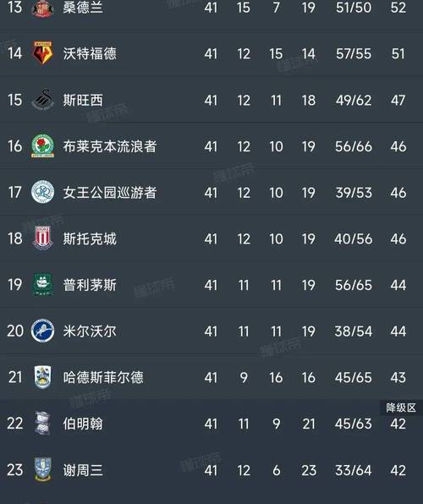
Task: Select the Blackburn Rovers rose crest
Action: click(43, 146)
